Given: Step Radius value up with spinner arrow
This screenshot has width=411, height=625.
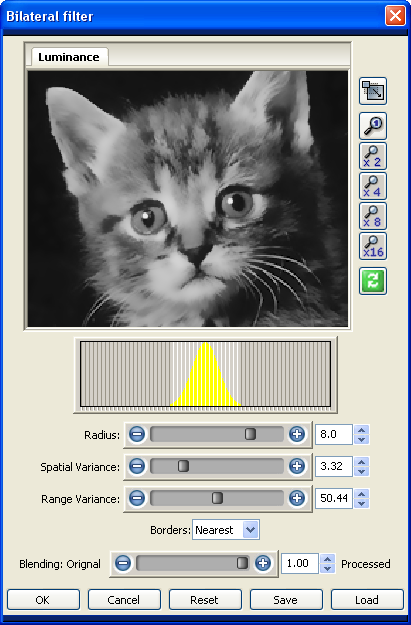Looking at the screenshot, I should pyautogui.click(x=362, y=430).
